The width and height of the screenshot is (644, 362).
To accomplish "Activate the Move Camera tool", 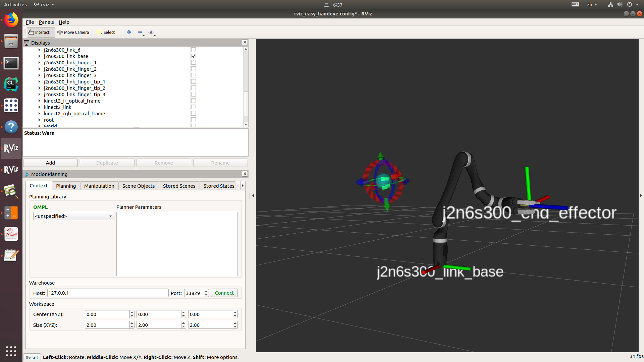I will (73, 32).
